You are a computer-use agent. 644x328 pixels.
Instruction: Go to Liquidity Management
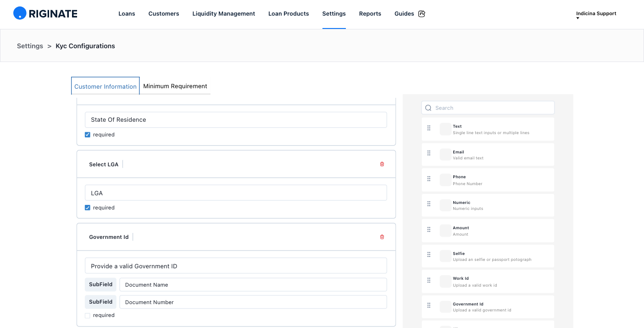click(x=224, y=14)
